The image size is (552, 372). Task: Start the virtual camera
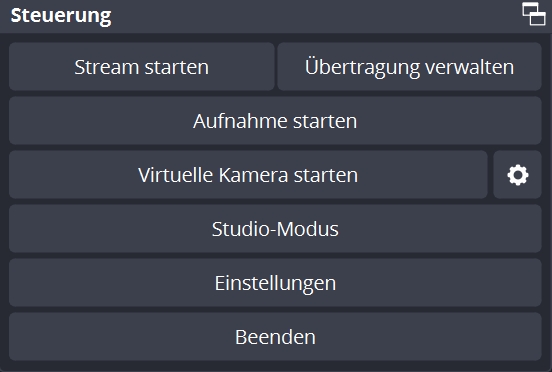tap(248, 175)
